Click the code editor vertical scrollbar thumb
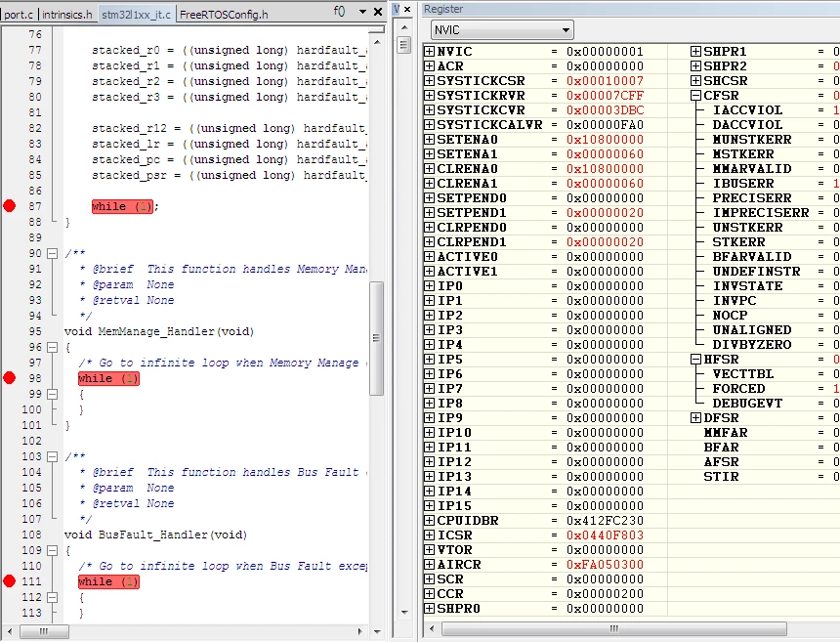Image resolution: width=840 pixels, height=642 pixels. pyautogui.click(x=377, y=338)
